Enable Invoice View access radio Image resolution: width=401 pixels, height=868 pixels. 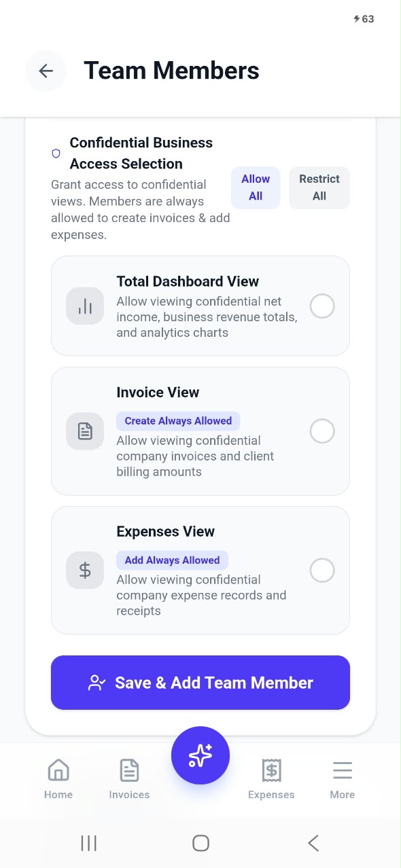coord(322,431)
